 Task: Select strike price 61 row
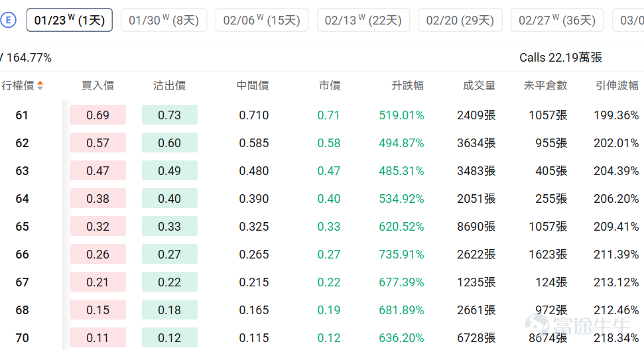pyautogui.click(x=22, y=115)
